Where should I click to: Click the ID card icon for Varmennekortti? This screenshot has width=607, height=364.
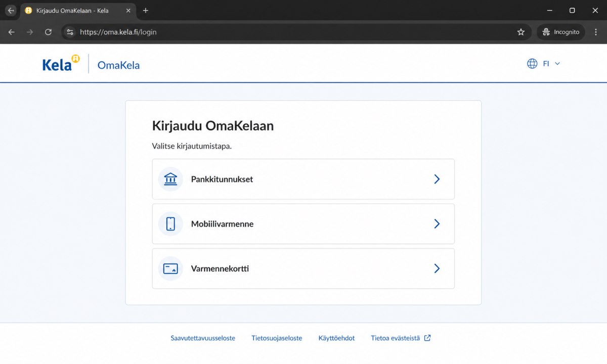[170, 268]
